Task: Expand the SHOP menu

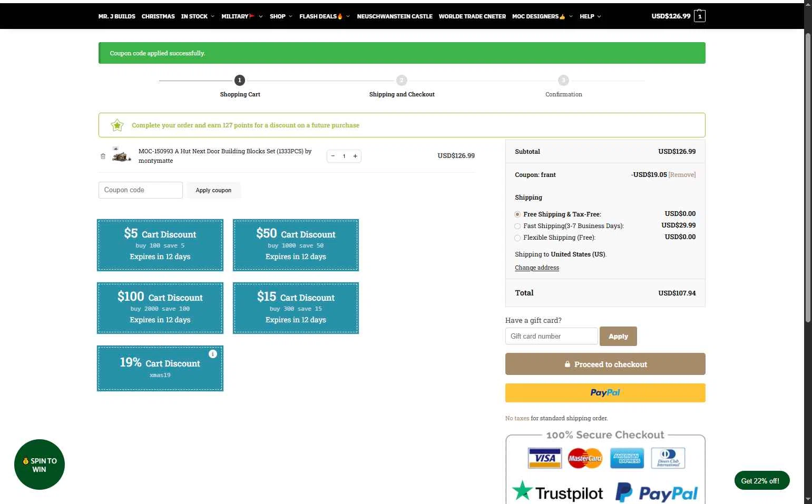Action: tap(281, 16)
